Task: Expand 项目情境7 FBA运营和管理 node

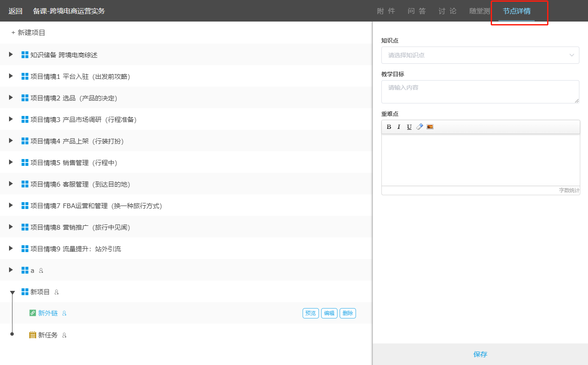Action: pyautogui.click(x=11, y=205)
